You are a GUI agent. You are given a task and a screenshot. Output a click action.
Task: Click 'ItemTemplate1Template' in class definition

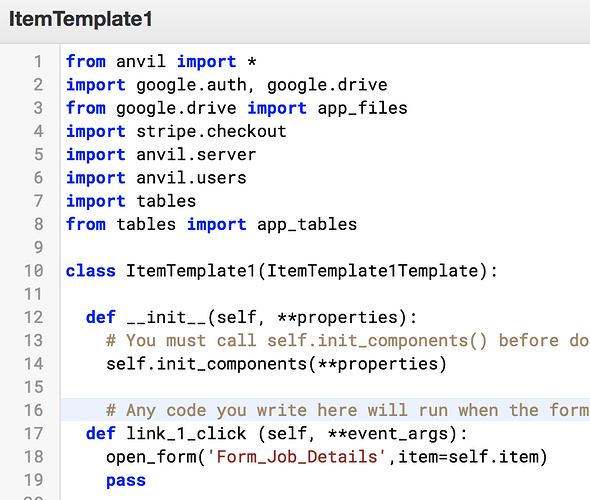point(373,271)
